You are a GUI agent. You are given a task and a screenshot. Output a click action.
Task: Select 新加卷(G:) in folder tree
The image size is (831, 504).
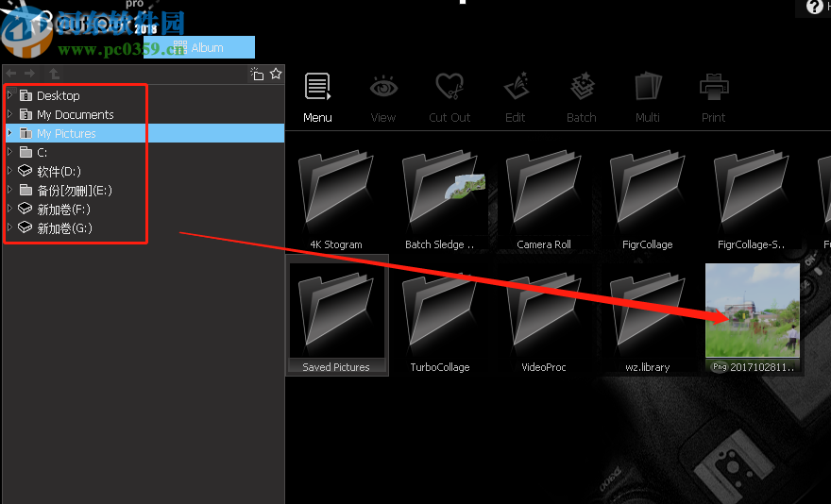(64, 227)
